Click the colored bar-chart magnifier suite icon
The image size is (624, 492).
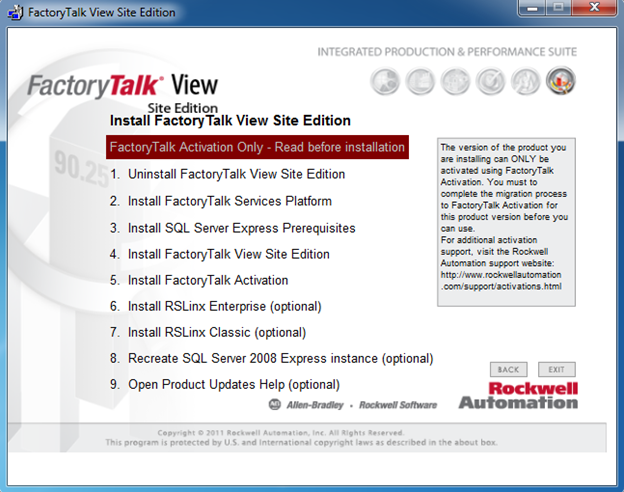point(561,82)
